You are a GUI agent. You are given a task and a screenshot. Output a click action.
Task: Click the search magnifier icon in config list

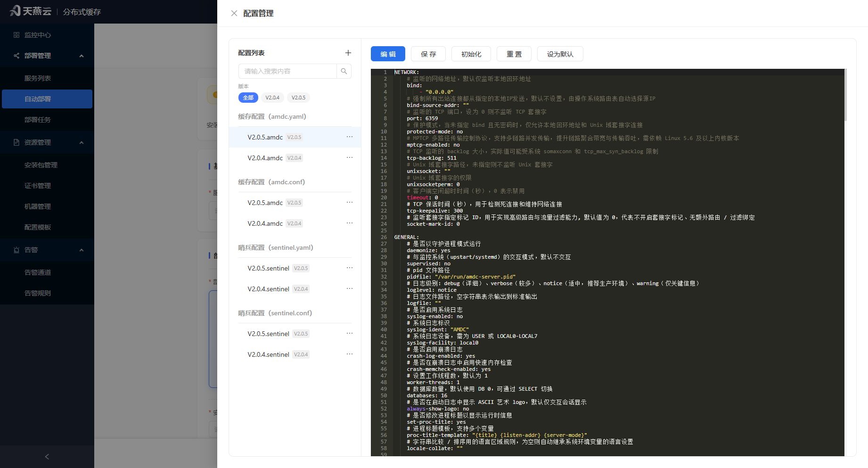click(344, 71)
